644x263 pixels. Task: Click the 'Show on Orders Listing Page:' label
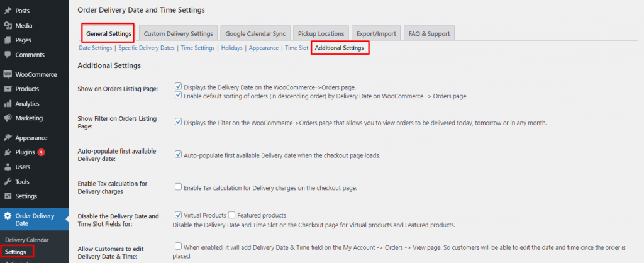click(x=118, y=89)
